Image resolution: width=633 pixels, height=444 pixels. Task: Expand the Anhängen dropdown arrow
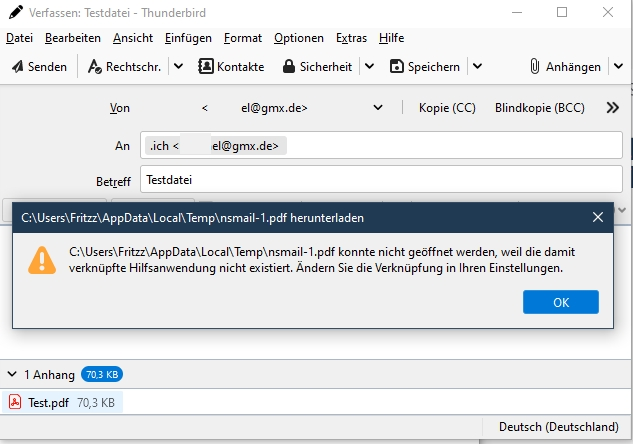618,67
